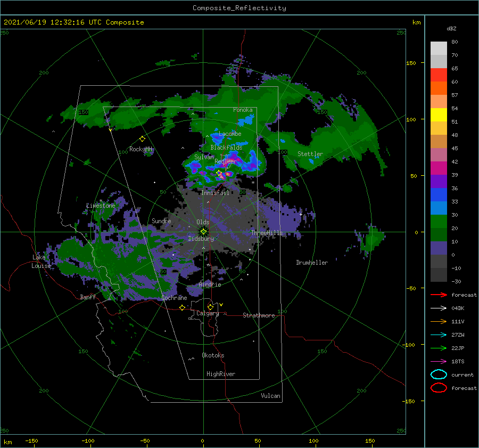Click the Olds city label
Viewport: 479px width, 448px height.
coord(203,222)
